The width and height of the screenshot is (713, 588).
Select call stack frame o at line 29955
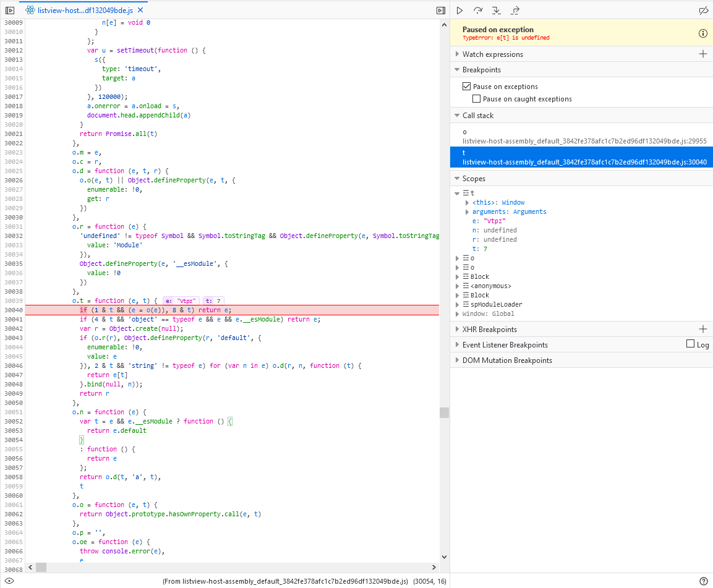[581, 137]
